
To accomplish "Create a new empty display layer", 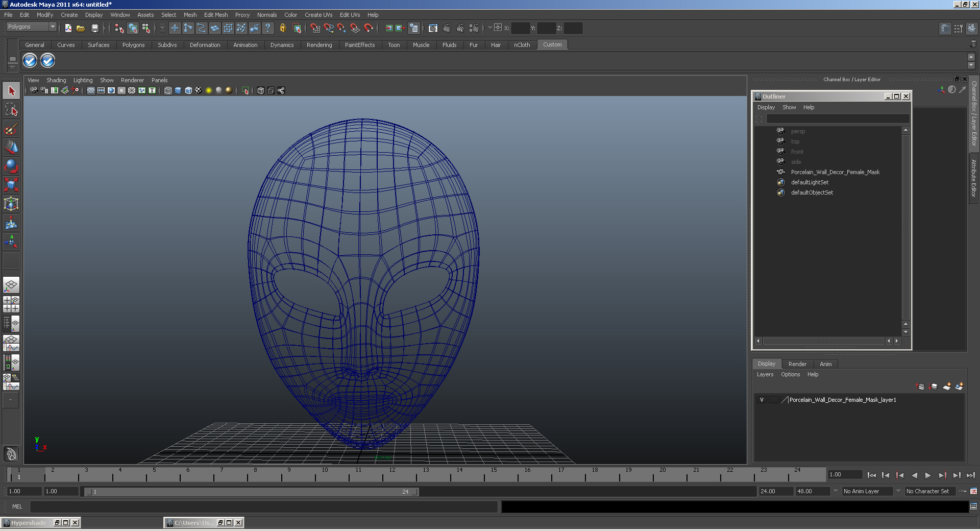I will [x=947, y=387].
